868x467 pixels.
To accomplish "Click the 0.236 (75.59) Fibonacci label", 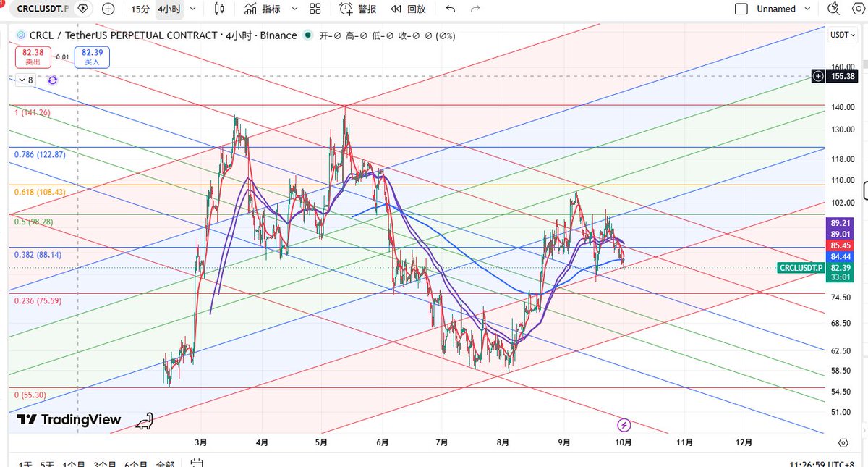I will (x=38, y=300).
